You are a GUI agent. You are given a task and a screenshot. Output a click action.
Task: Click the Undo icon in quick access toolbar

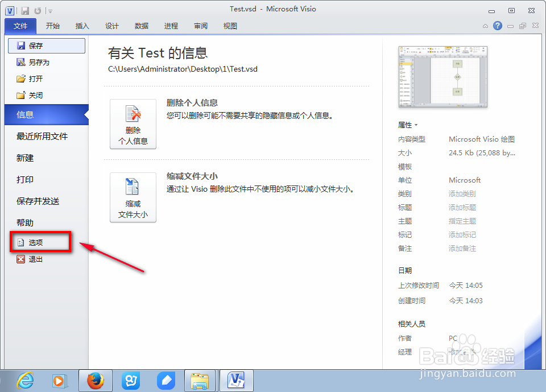coord(38,11)
